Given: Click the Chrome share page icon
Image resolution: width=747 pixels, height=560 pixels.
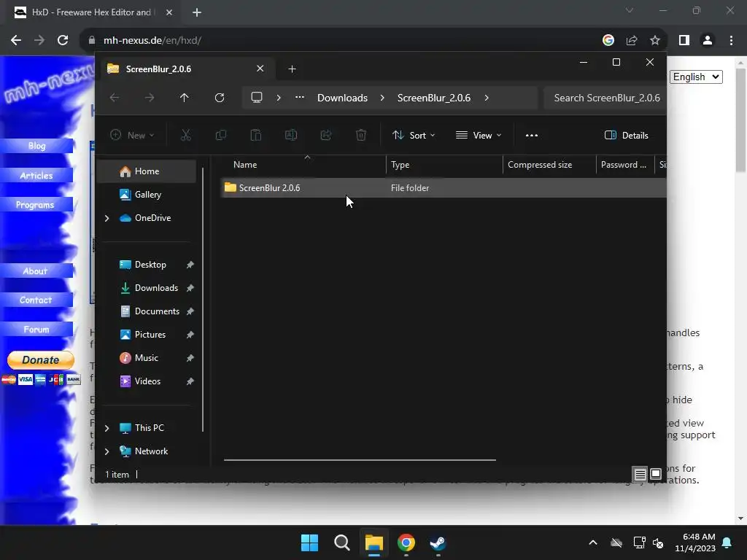Looking at the screenshot, I should coord(632,41).
